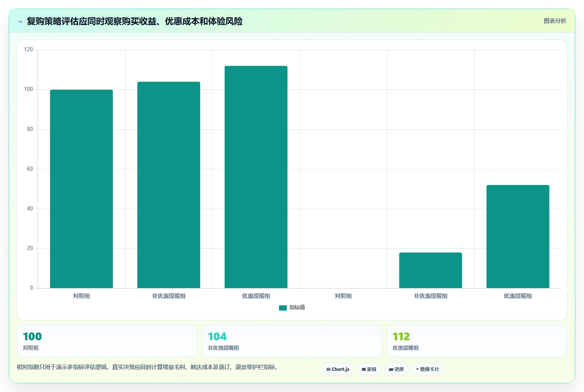Select the 表格 tag chip

pyautogui.click(x=369, y=369)
